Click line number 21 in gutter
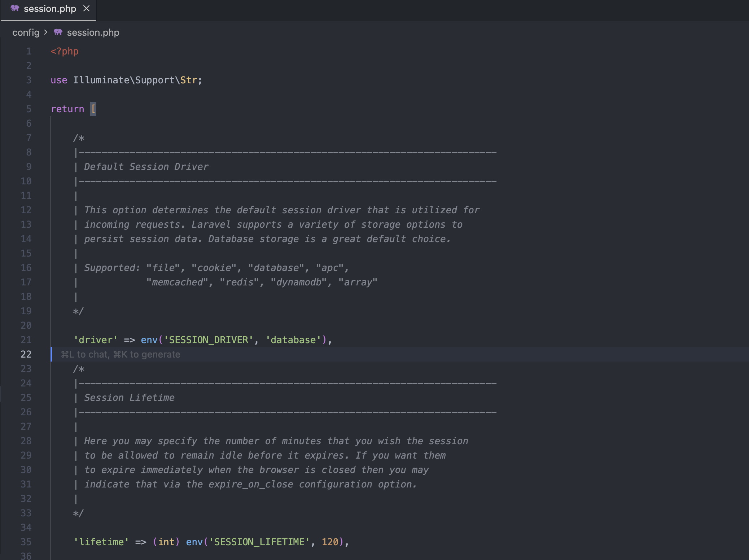This screenshot has width=749, height=560. [26, 340]
